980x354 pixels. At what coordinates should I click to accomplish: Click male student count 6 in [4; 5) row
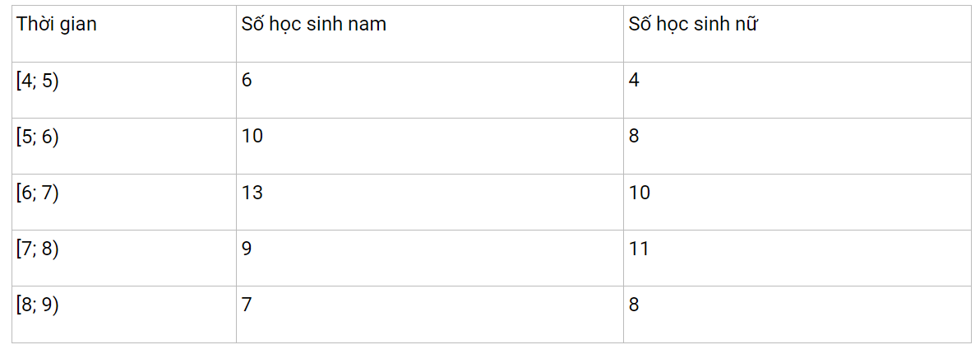click(247, 80)
